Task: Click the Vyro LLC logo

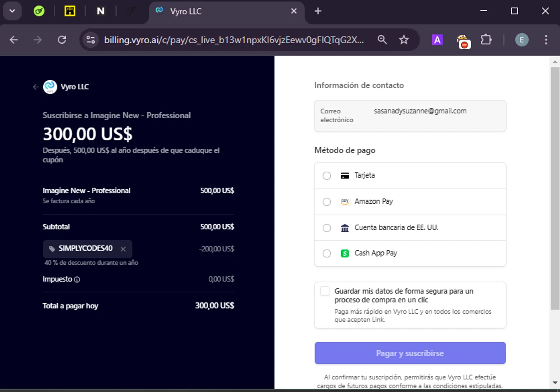Action: coord(50,87)
